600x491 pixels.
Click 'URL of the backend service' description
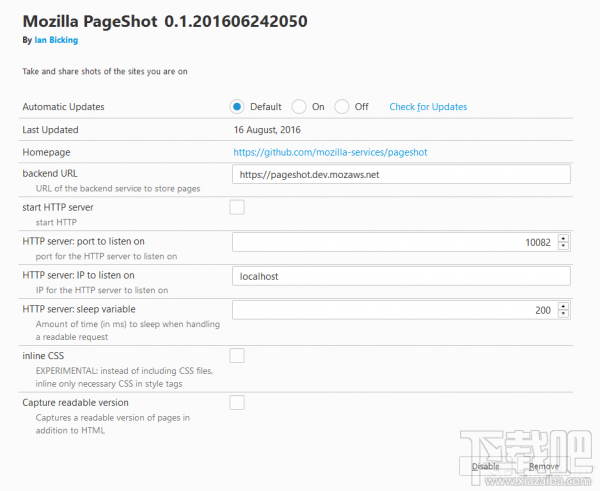(x=118, y=189)
